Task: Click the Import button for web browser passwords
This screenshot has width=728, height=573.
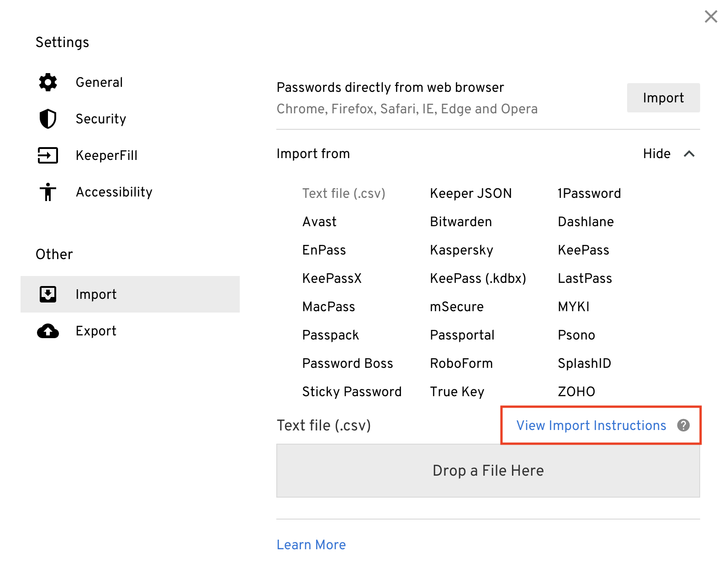Action: tap(663, 98)
